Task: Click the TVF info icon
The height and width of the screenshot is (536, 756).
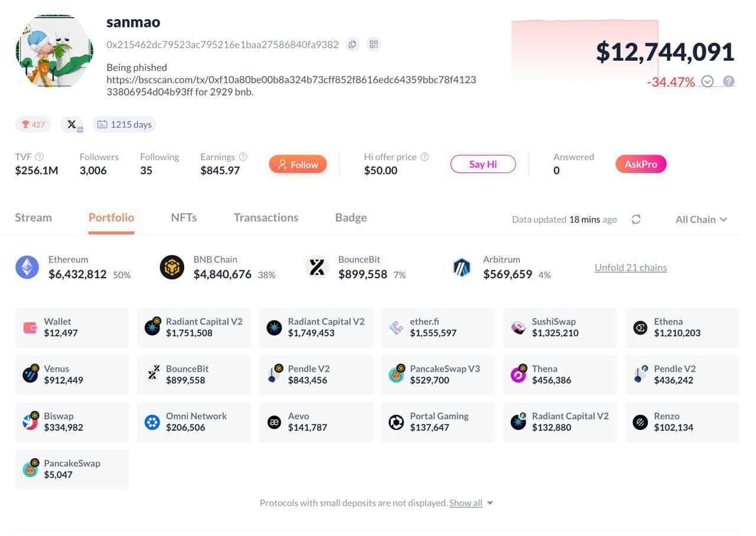Action: click(x=40, y=157)
